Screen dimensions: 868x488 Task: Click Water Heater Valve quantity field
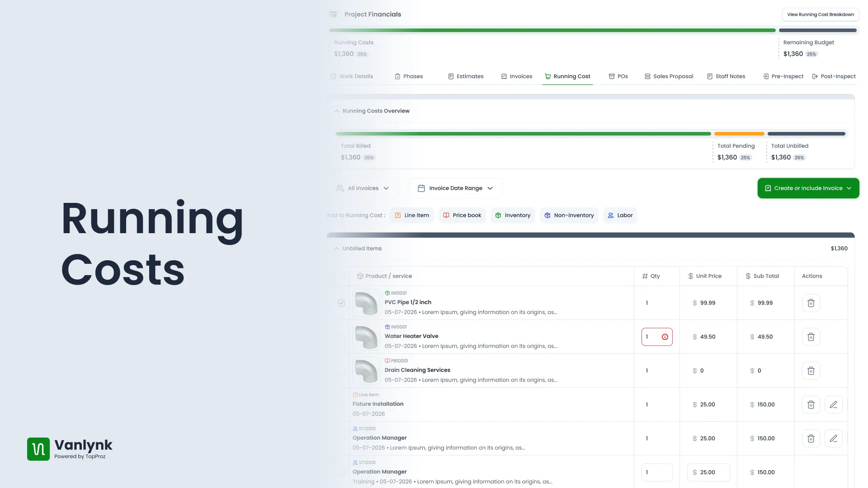[656, 337]
